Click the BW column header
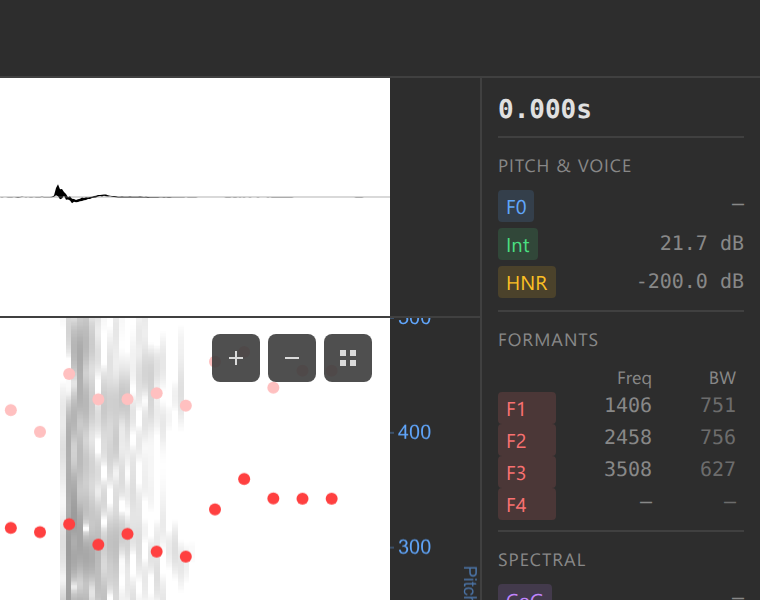This screenshot has height=600, width=760. click(x=722, y=378)
